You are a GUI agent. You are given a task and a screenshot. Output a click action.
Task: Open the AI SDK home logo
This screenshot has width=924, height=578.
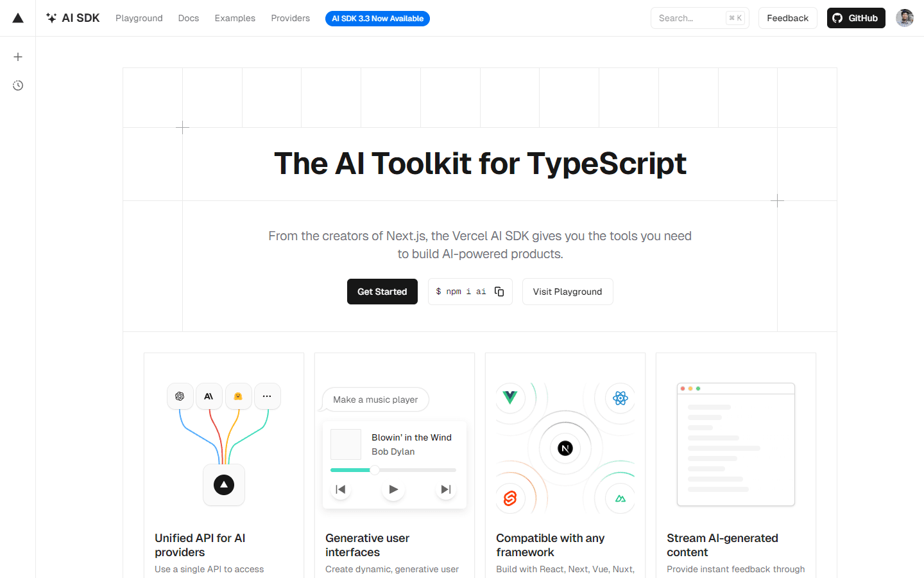point(73,18)
